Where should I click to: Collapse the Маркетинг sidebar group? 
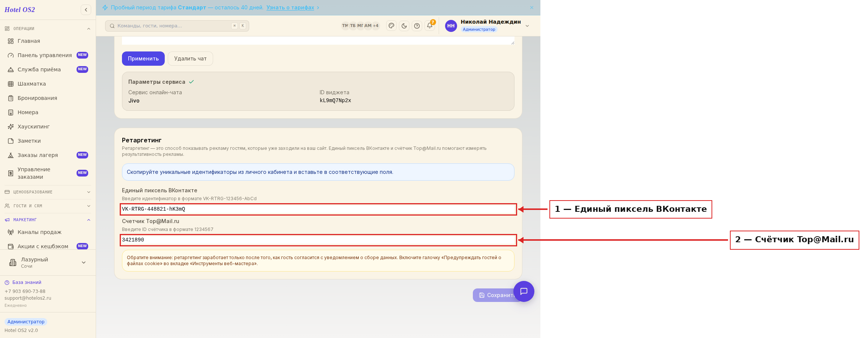point(48,220)
